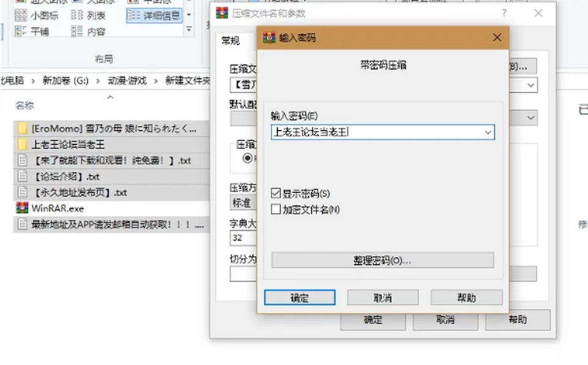
Task: Open the password field dropdown arrow
Action: [488, 132]
